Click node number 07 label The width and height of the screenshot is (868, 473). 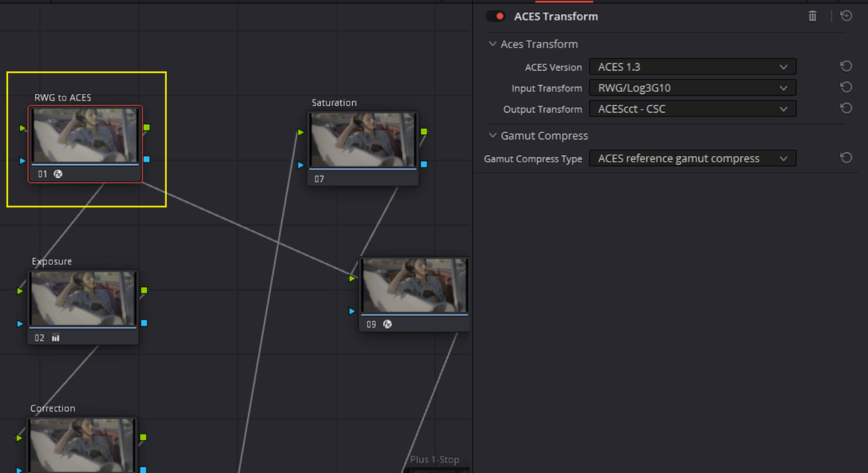pos(319,180)
